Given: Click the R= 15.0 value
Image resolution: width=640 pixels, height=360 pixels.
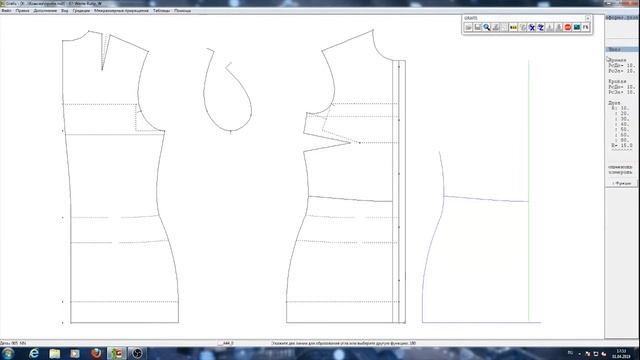Looking at the screenshot, I should (622, 145).
